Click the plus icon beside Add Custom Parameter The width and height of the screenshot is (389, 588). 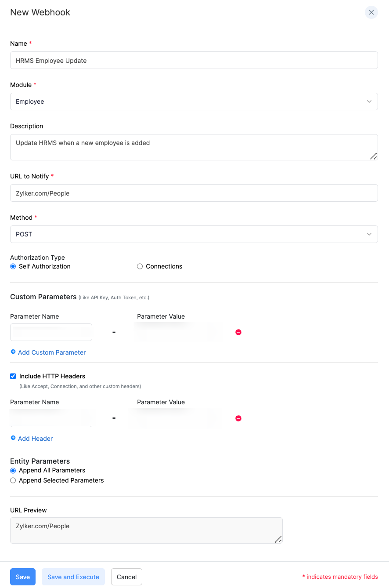(x=13, y=352)
